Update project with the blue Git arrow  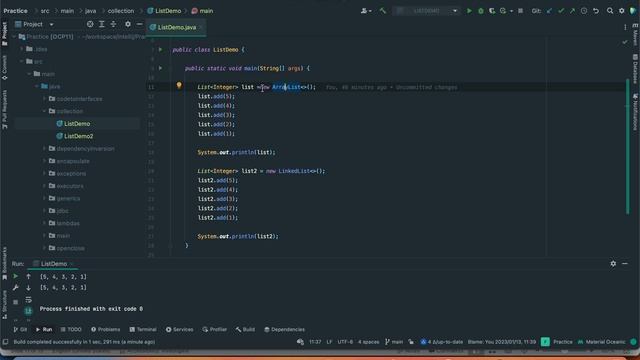(x=549, y=11)
